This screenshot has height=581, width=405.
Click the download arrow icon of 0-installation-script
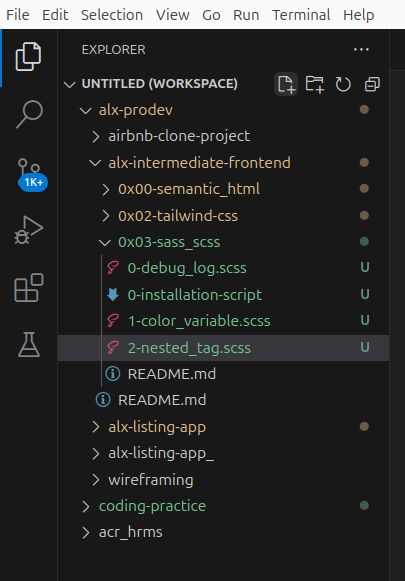(x=113, y=295)
